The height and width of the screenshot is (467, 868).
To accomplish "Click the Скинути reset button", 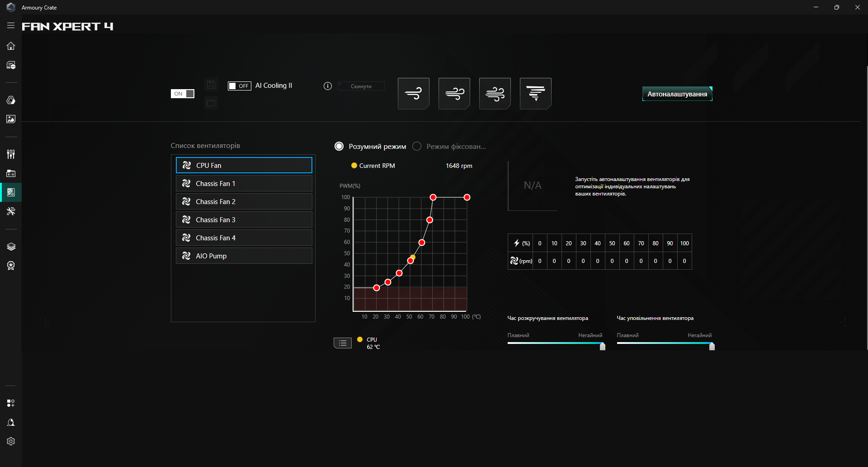I will click(361, 86).
